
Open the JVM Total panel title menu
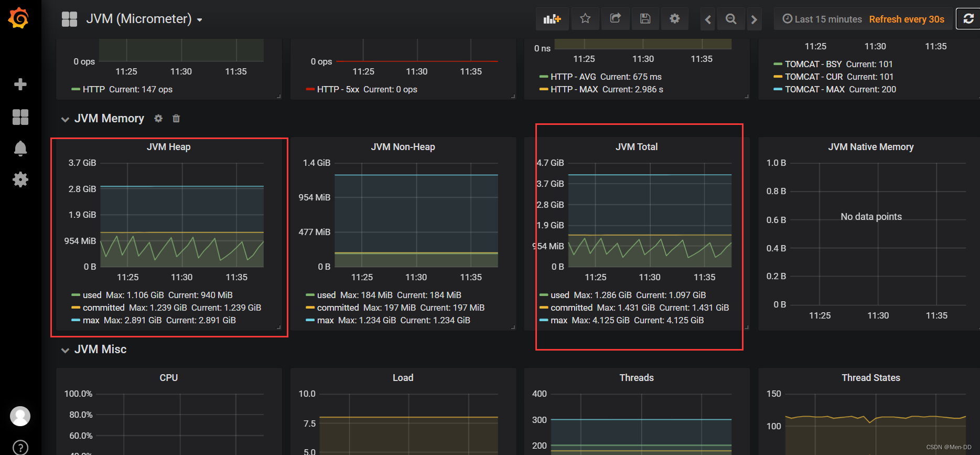(637, 147)
